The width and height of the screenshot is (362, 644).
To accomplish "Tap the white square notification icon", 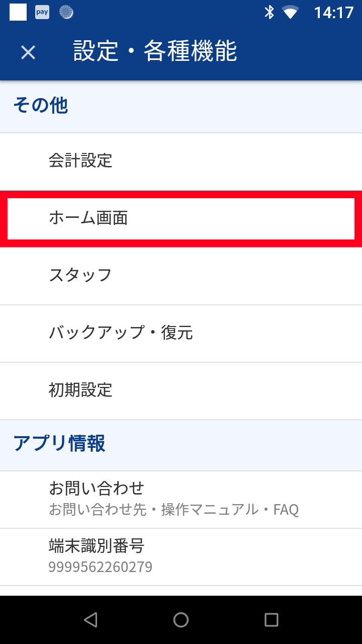I will point(18,12).
